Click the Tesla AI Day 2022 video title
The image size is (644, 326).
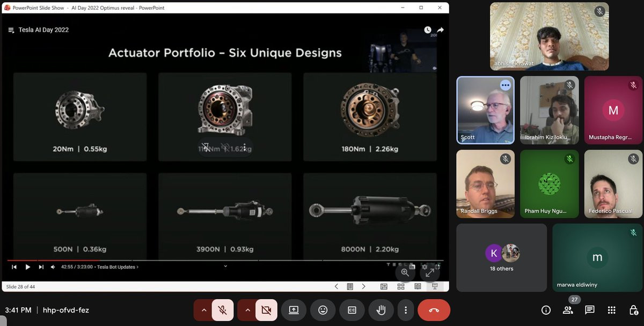[43, 30]
